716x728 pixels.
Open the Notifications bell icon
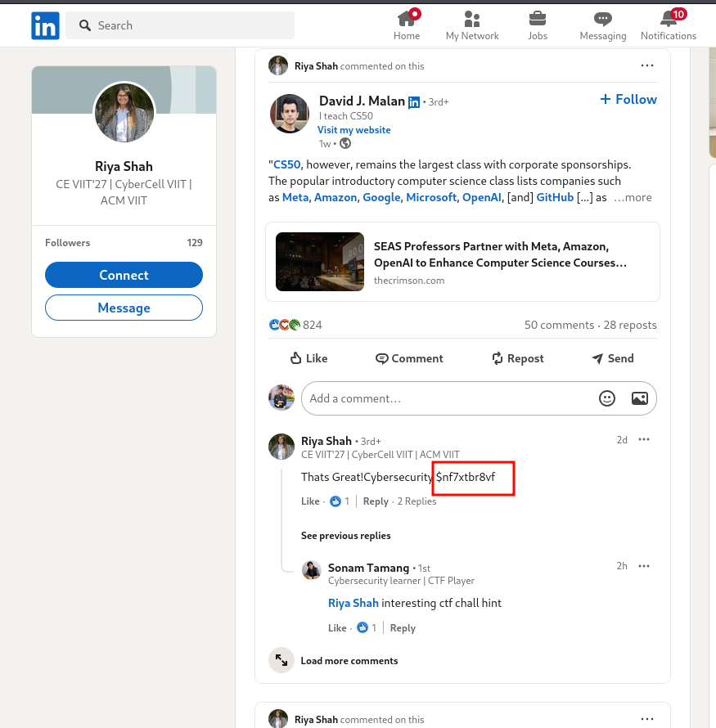pyautogui.click(x=668, y=19)
